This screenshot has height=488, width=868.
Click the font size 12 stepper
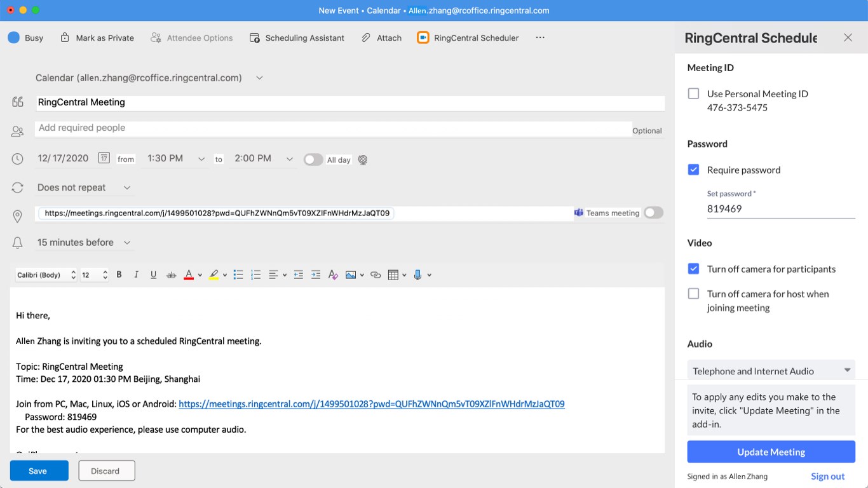(x=105, y=275)
